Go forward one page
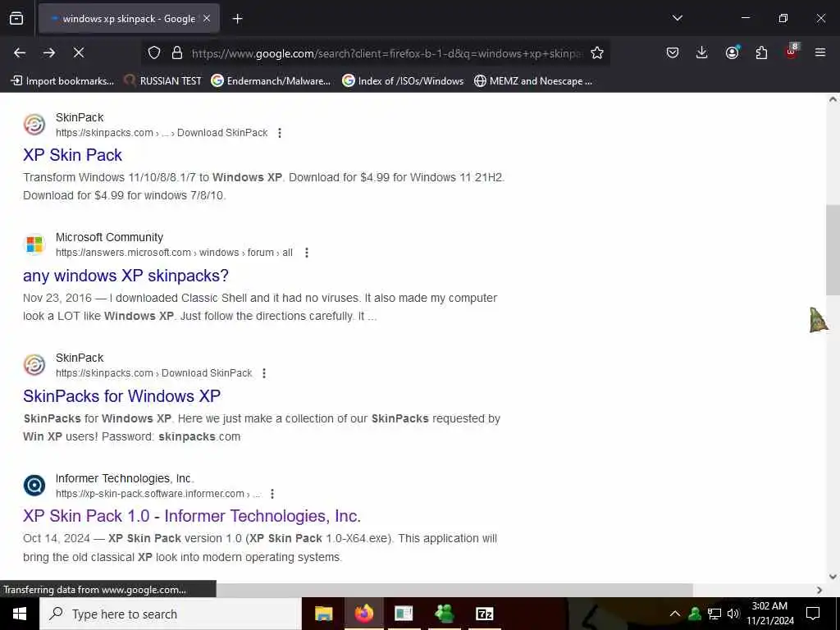 pyautogui.click(x=49, y=52)
